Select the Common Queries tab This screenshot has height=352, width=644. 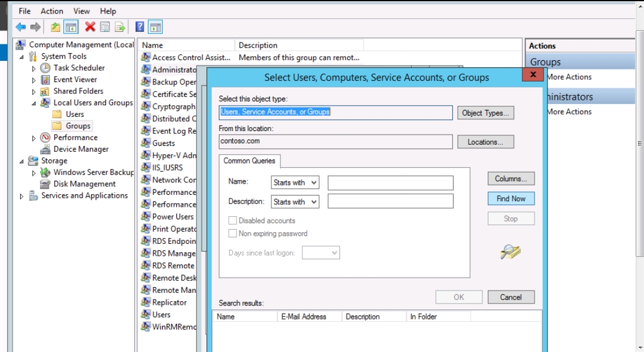[250, 161]
